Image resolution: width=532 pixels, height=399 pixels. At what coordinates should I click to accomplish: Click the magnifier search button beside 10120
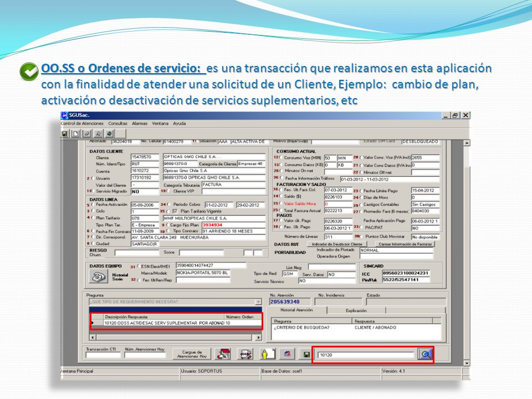(x=425, y=355)
